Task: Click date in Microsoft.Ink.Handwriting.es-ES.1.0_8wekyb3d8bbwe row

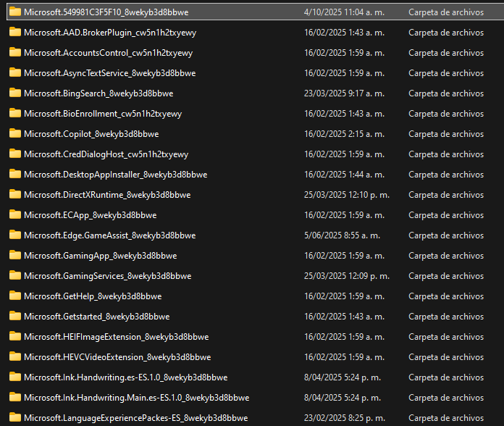Action: [343, 377]
